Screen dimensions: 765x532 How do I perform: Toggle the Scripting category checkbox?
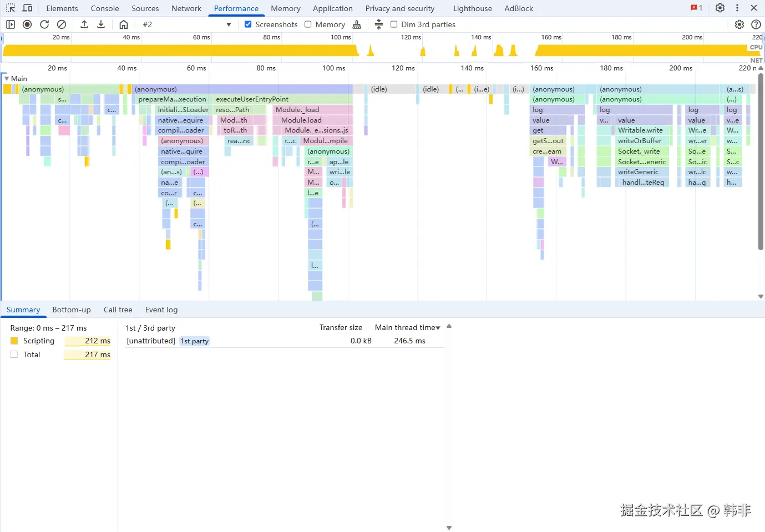[x=14, y=341]
